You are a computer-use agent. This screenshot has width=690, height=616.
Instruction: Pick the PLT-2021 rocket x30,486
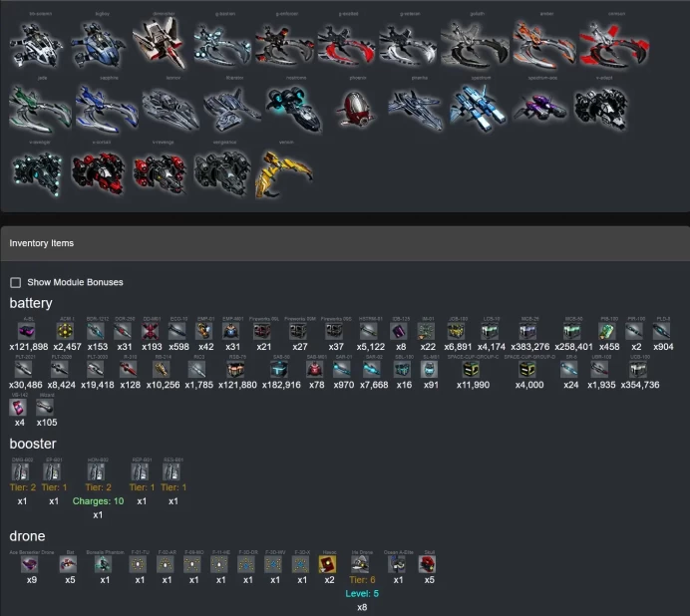click(x=23, y=369)
